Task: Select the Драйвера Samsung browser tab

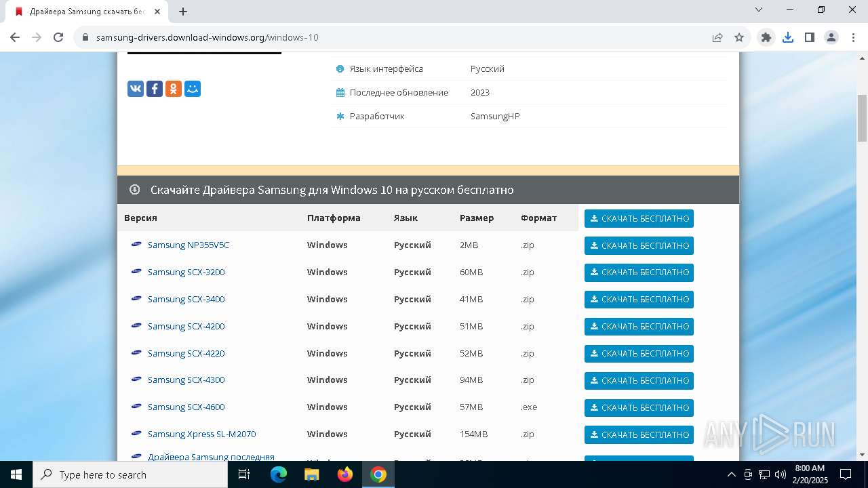Action: pyautogui.click(x=87, y=12)
